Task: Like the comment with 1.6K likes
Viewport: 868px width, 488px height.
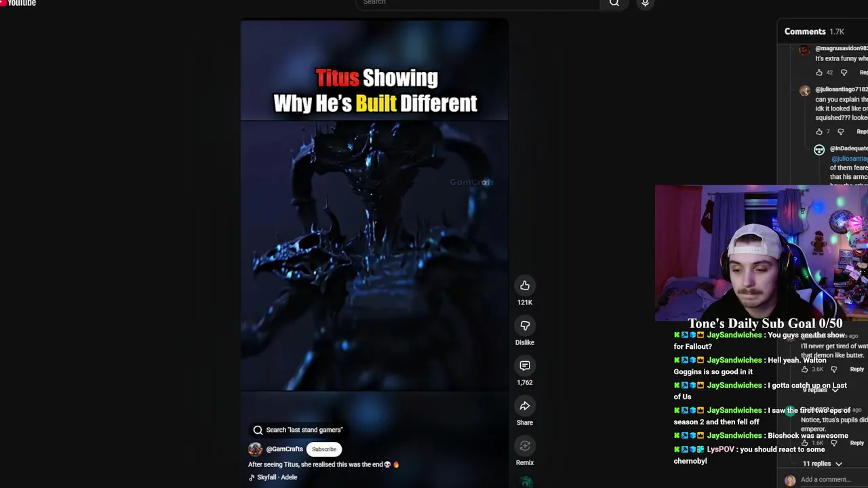Action: [805, 443]
